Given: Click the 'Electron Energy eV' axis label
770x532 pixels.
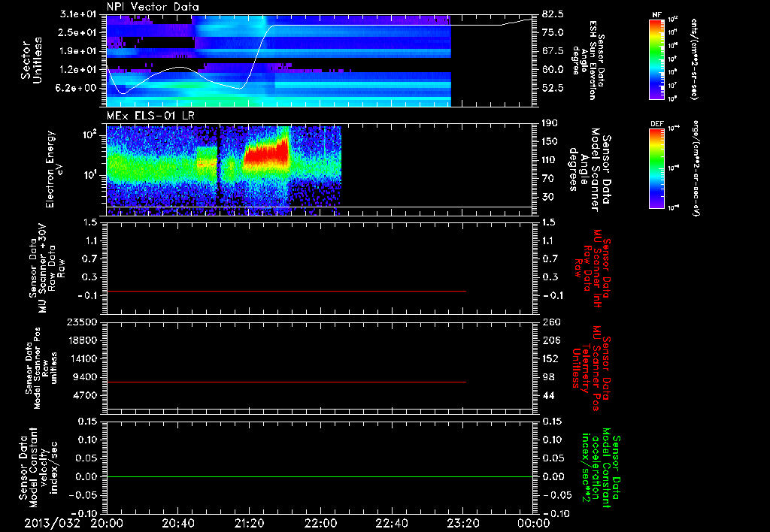Looking at the screenshot, I should click(54, 169).
